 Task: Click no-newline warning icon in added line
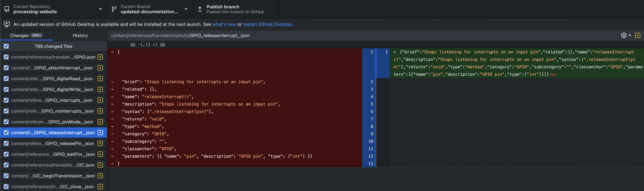553,74
